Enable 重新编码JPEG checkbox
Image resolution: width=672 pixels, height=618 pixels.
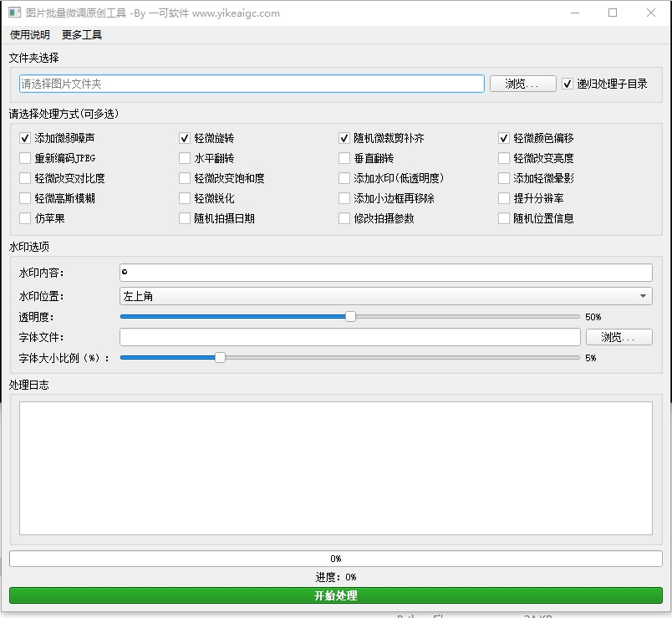pyautogui.click(x=25, y=158)
